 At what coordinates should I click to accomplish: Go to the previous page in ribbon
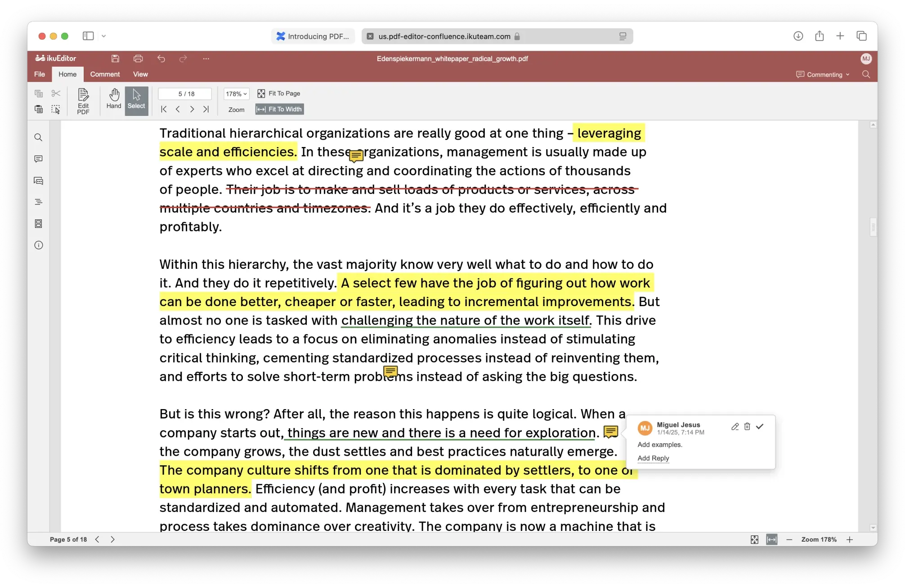click(x=178, y=109)
